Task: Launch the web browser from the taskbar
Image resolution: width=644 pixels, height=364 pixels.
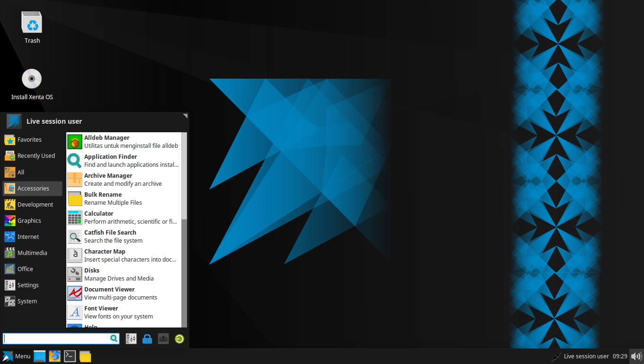Action: coord(55,356)
